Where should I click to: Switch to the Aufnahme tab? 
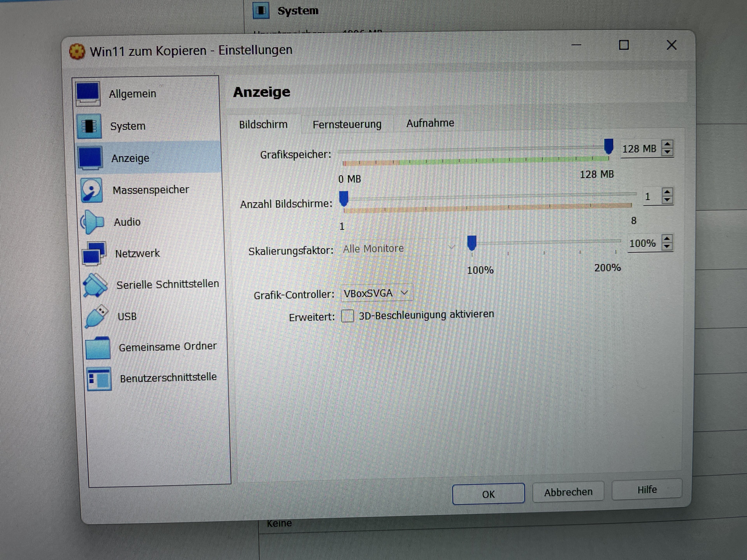click(430, 123)
